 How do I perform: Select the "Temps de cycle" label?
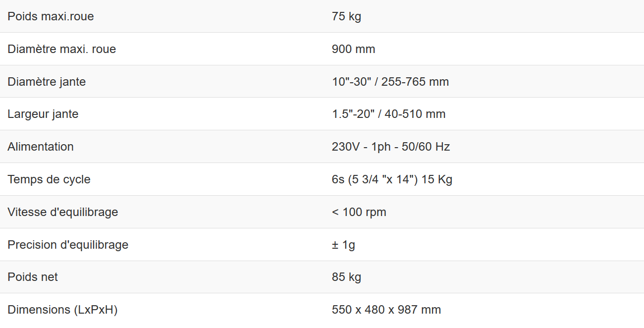click(49, 179)
